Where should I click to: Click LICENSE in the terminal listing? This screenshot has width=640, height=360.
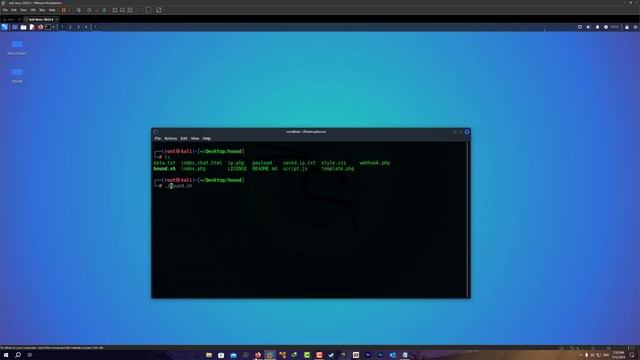pos(237,169)
